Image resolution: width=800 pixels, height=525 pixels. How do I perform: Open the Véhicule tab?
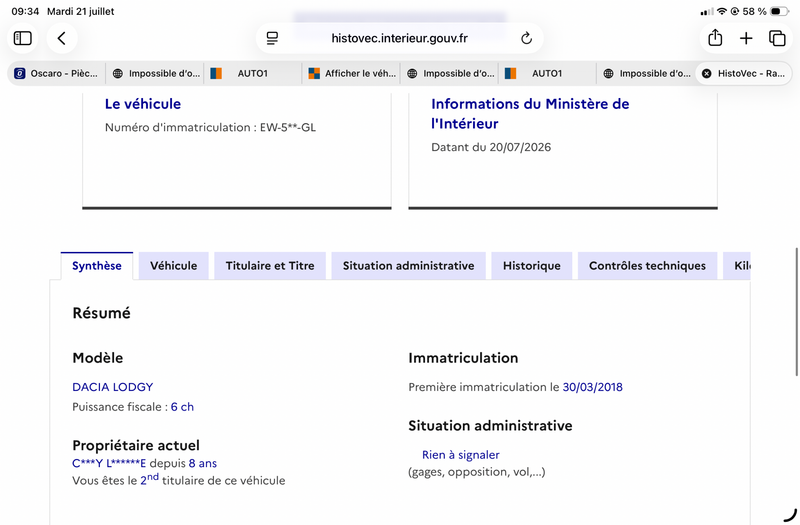point(173,266)
